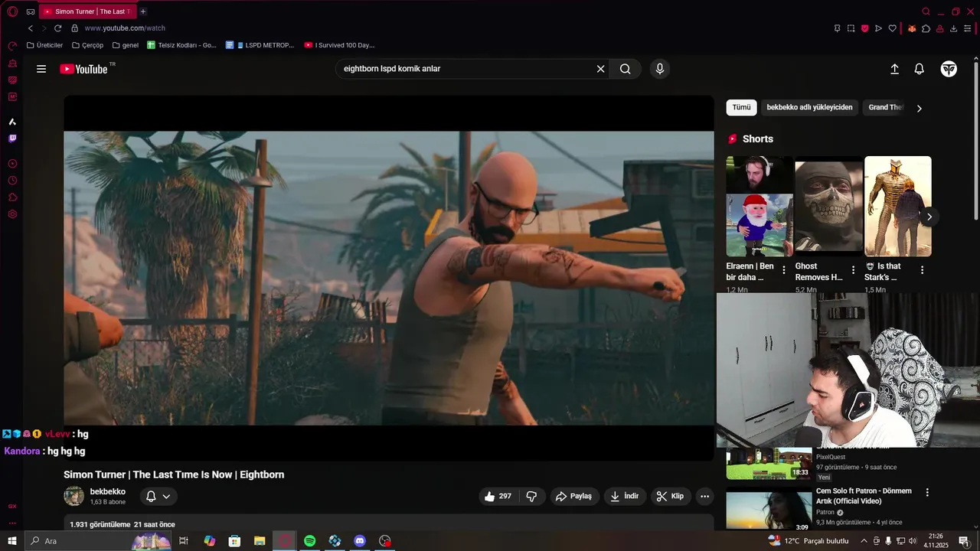The image size is (980, 551).
Task: Share the video with Paylaş
Action: click(573, 496)
